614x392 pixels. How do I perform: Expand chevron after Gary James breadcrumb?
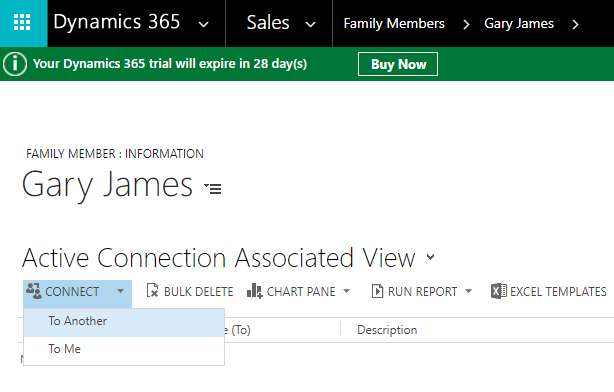pos(575,25)
